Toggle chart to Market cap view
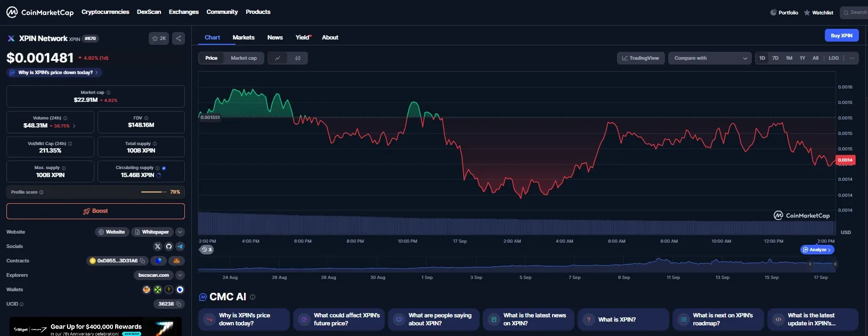Image resolution: width=868 pixels, height=336 pixels. (x=244, y=58)
